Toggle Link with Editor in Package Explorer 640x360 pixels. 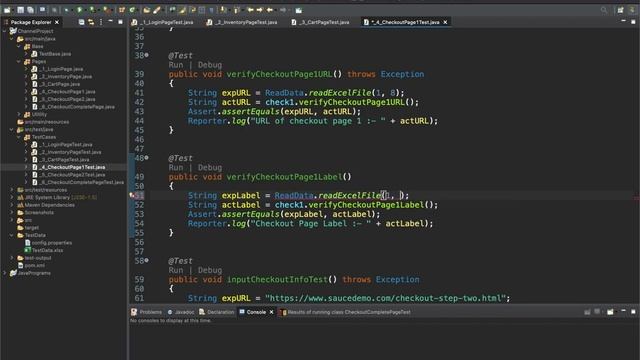[91, 22]
